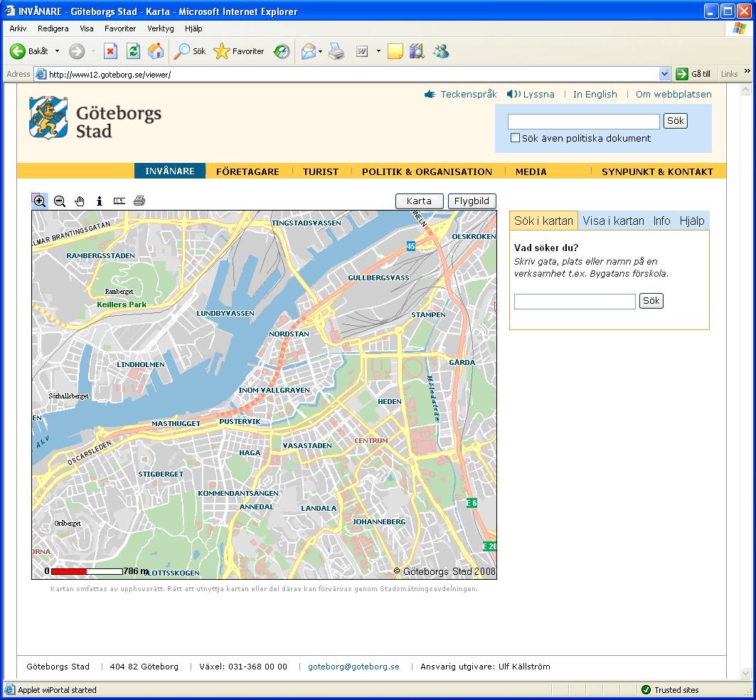This screenshot has width=756, height=700.
Task: Open the FÖRETAGARE navigation tab
Action: 247,171
